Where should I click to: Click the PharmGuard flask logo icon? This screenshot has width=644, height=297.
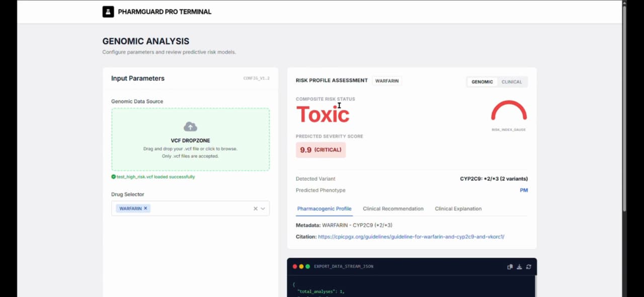[x=108, y=12]
